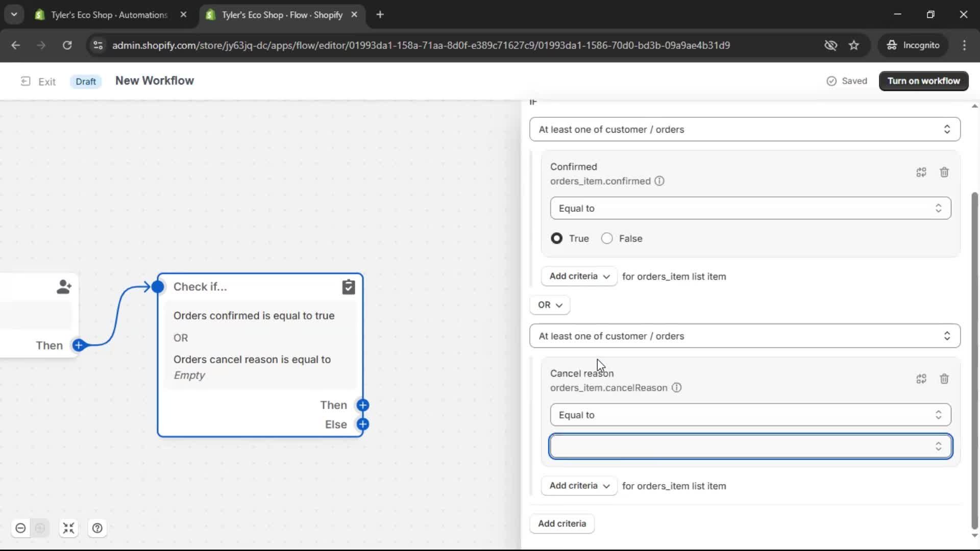
Task: Fit the workflow to screen
Action: point(68,528)
